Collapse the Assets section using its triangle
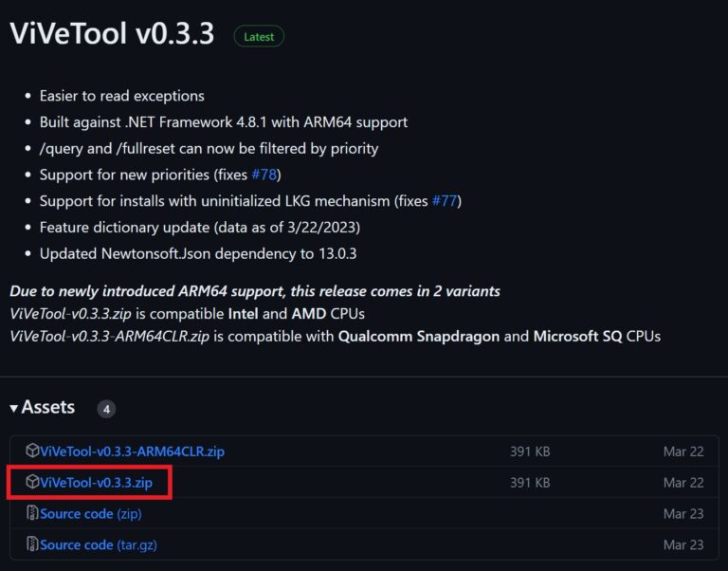Viewport: 728px width, 571px height. pos(13,408)
